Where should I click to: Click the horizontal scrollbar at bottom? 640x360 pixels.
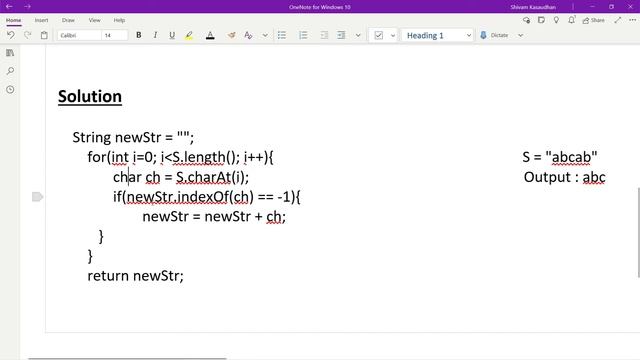click(127, 358)
